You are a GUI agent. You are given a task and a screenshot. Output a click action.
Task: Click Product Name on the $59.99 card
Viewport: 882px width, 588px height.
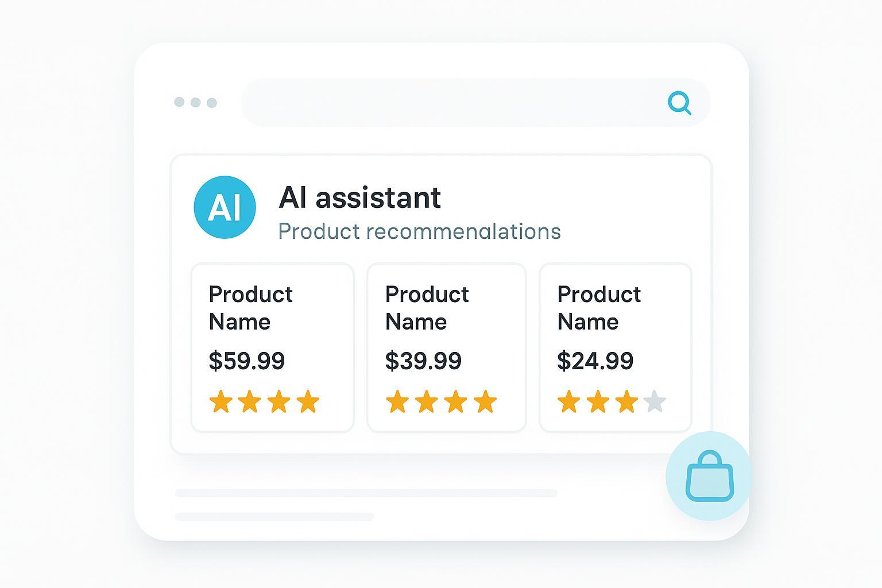pos(250,308)
